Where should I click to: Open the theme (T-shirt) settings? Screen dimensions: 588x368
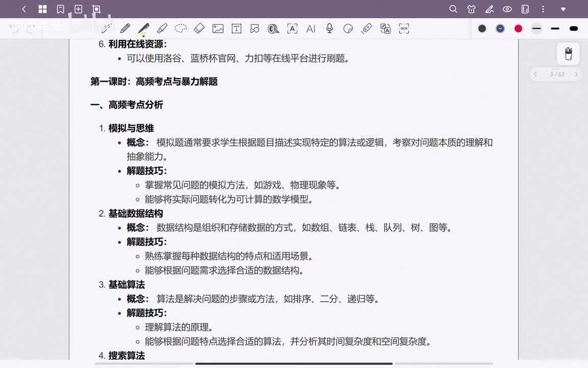tap(472, 9)
